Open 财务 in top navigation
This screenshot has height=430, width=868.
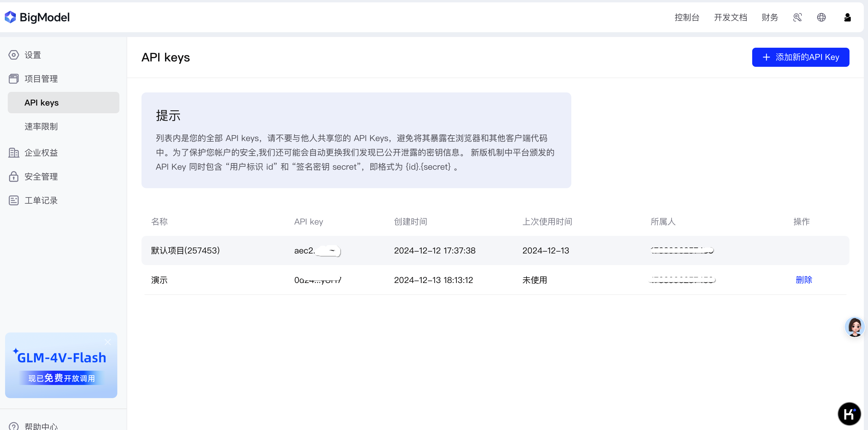[x=769, y=17]
